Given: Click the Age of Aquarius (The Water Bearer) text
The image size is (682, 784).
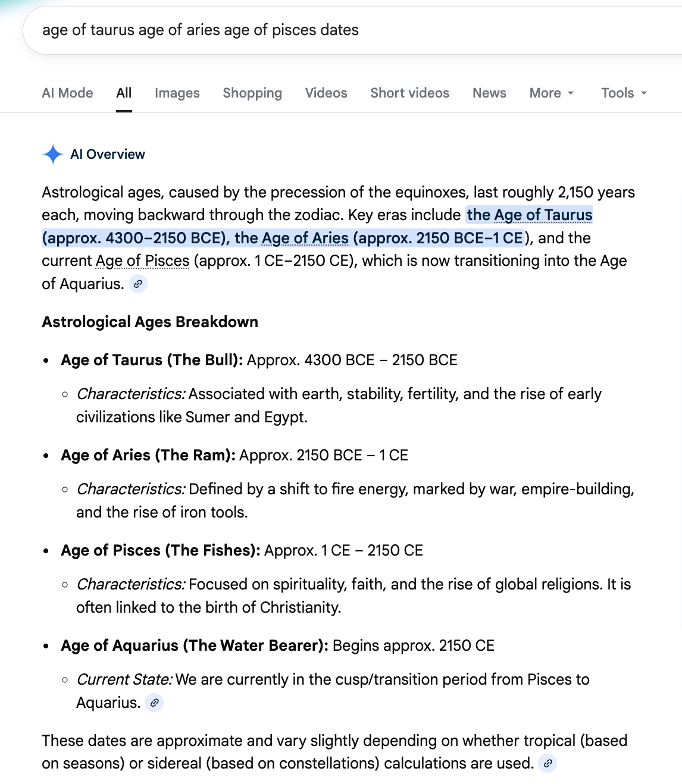Looking at the screenshot, I should coord(194,645).
